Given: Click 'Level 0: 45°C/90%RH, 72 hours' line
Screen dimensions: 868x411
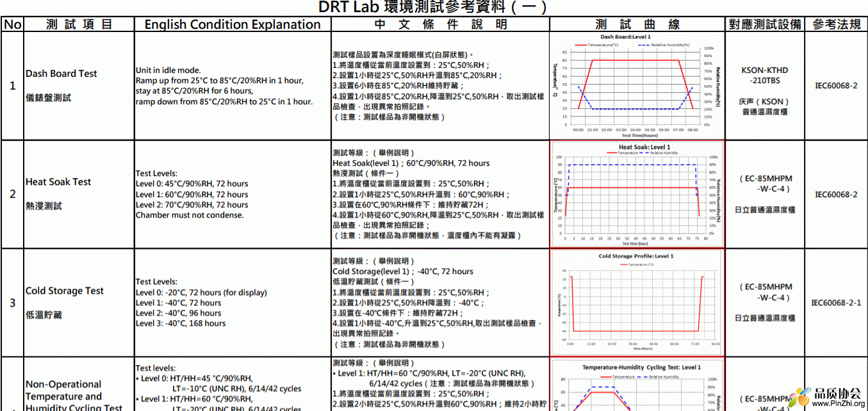Looking at the screenshot, I should 192,184.
